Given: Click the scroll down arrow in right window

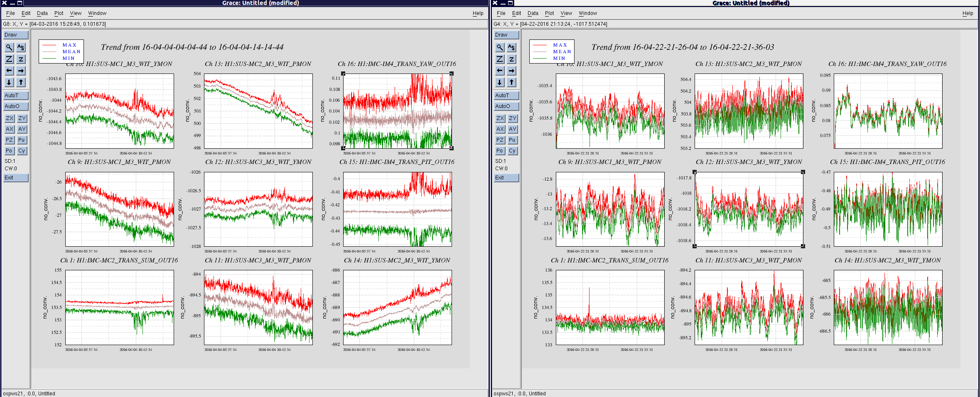Looking at the screenshot, I should tap(500, 82).
